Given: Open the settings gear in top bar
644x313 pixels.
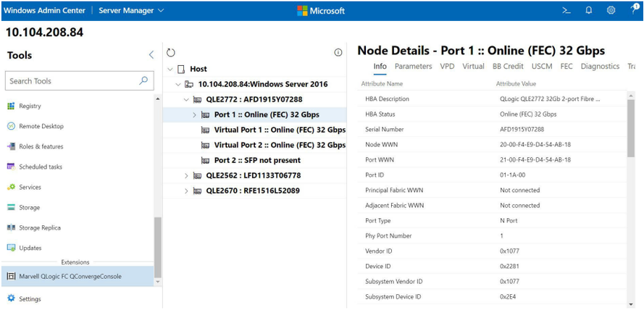Looking at the screenshot, I should coord(611,11).
